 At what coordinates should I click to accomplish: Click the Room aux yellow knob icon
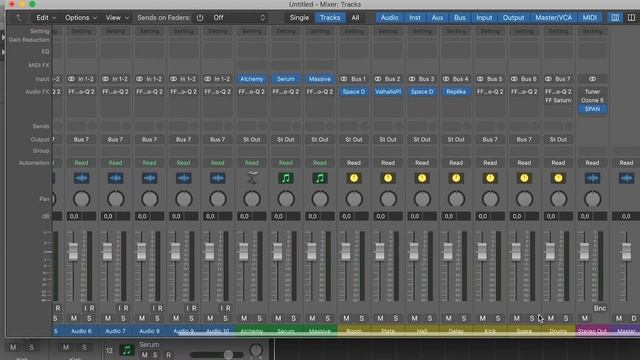tap(354, 178)
